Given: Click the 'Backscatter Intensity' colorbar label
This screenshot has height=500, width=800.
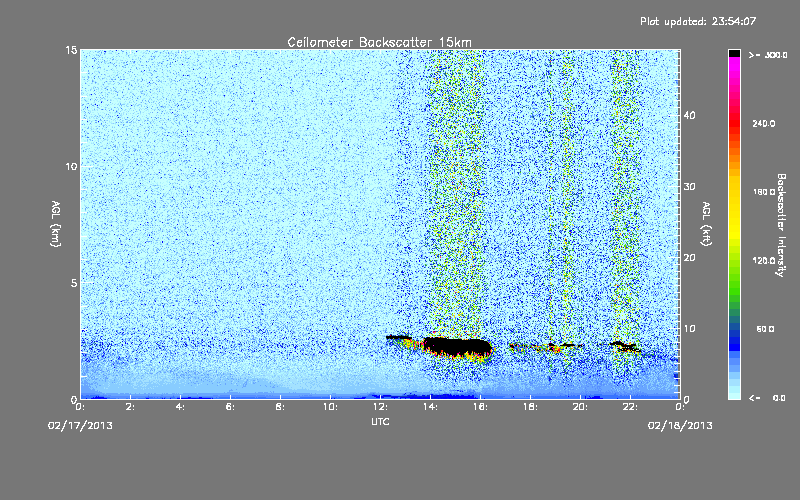Looking at the screenshot, I should click(781, 225).
